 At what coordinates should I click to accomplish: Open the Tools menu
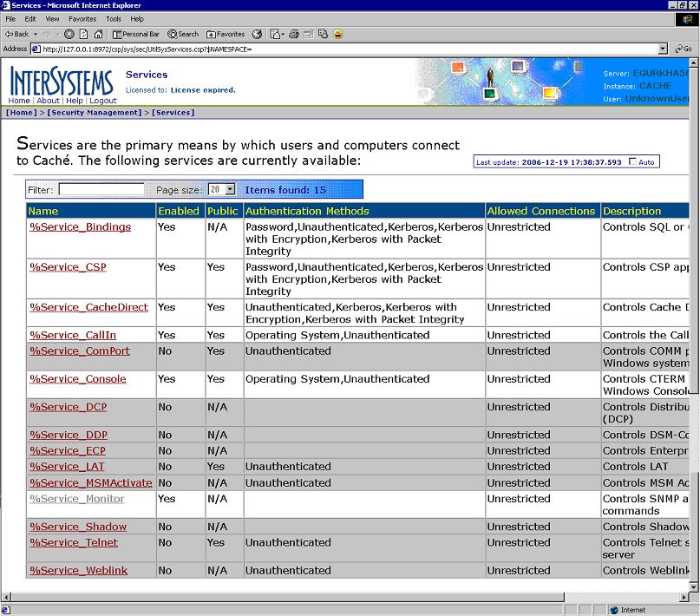click(114, 19)
